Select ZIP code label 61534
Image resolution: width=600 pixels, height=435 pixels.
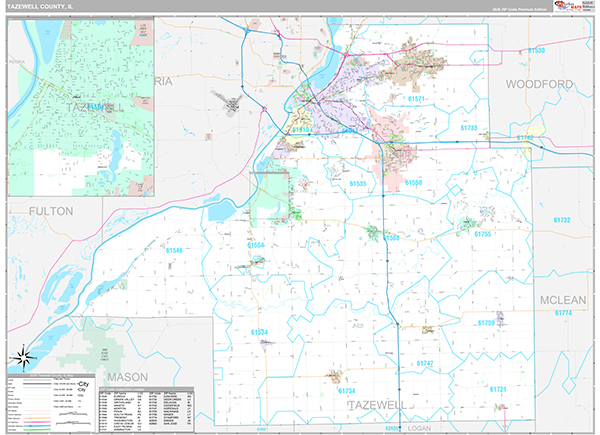259,332
